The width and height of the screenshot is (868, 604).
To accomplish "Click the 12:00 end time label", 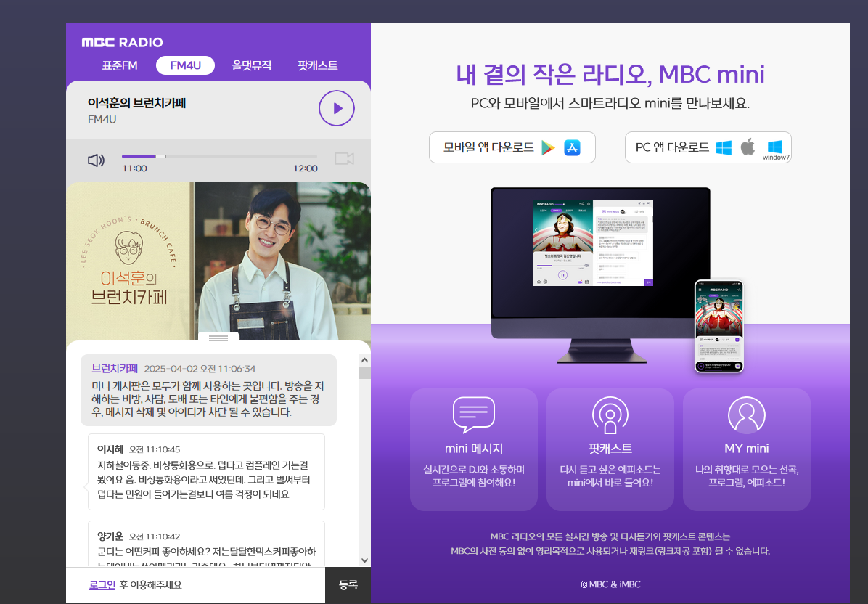I will 306,168.
